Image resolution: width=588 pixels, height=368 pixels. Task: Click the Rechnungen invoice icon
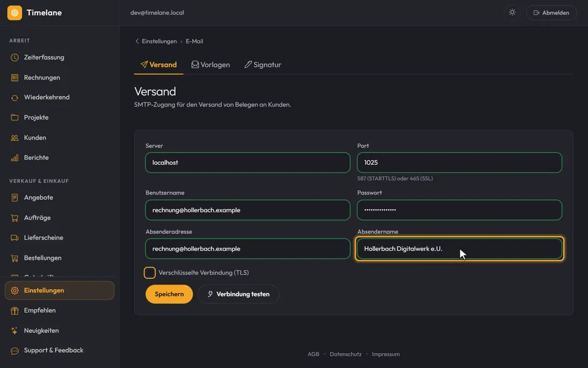click(15, 78)
